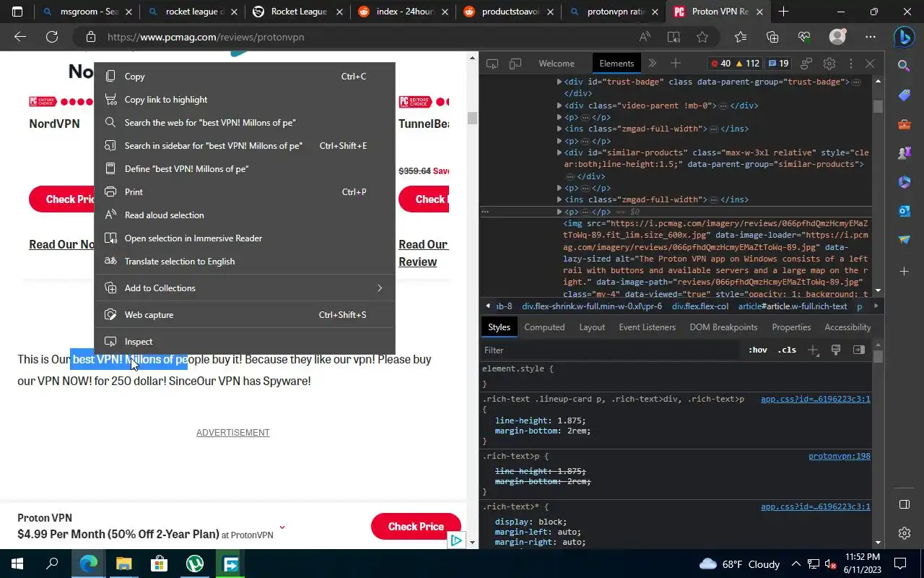Image resolution: width=924 pixels, height=578 pixels.
Task: Open the profile avatar icon
Action: pyautogui.click(x=837, y=37)
